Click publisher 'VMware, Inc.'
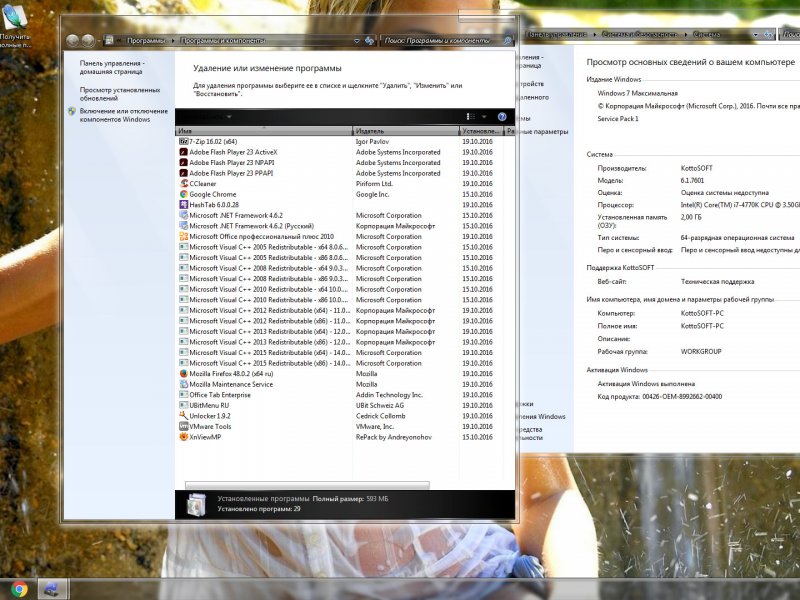The width and height of the screenshot is (800, 600). (375, 427)
